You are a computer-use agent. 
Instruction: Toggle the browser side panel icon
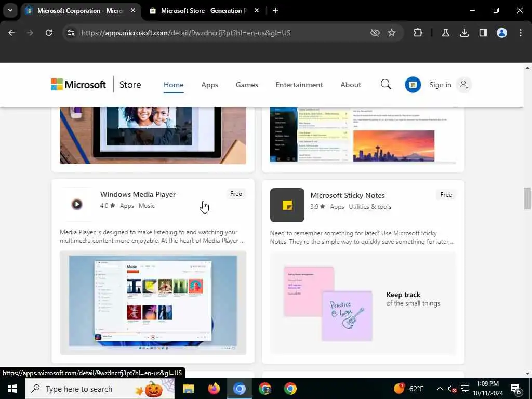click(x=483, y=33)
